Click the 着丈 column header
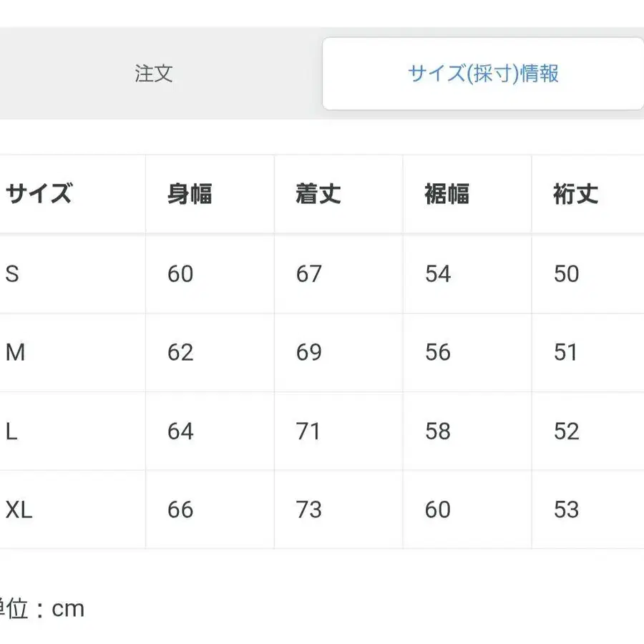This screenshot has width=644, height=644. [x=317, y=194]
